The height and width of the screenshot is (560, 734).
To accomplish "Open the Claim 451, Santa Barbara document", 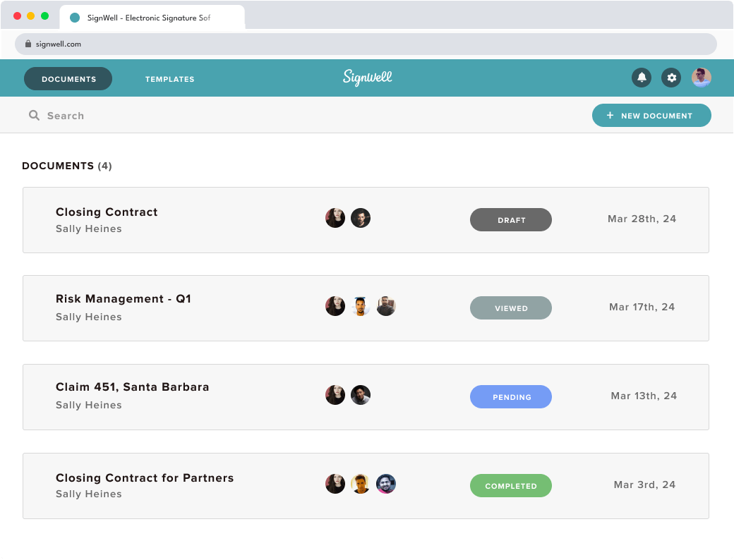I will click(132, 386).
